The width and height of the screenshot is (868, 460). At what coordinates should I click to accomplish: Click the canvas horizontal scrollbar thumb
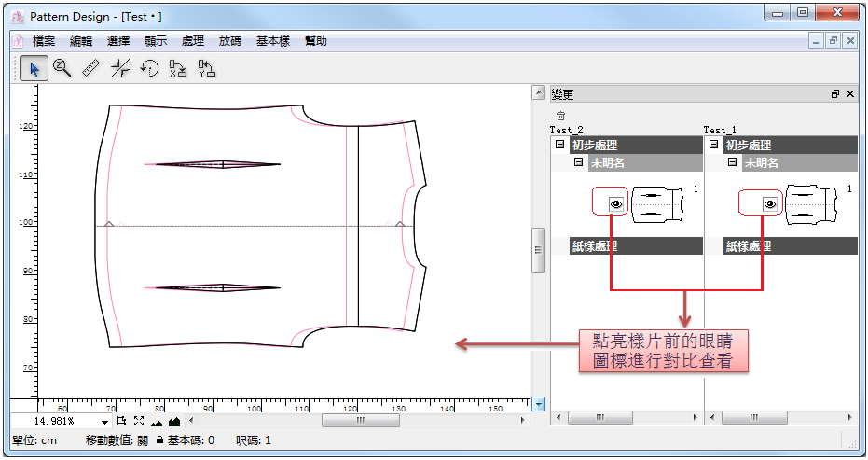pos(358,421)
